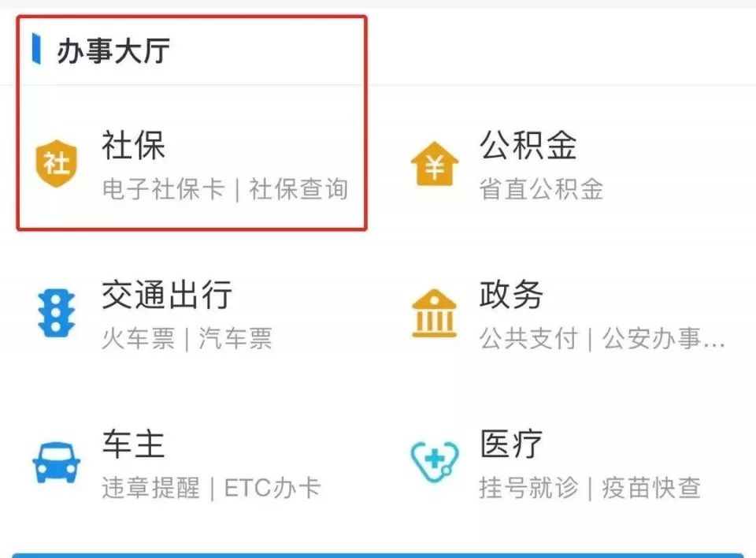The height and width of the screenshot is (558, 756).
Task: Select 违章提醒 | ETC办卡 subtitle
Action: click(211, 488)
